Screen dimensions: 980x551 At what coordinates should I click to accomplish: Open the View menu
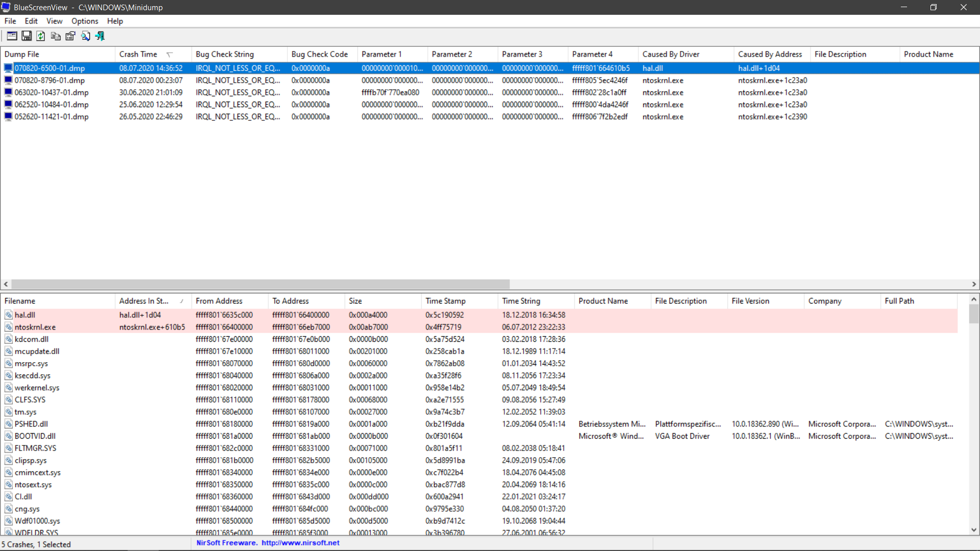(x=54, y=21)
